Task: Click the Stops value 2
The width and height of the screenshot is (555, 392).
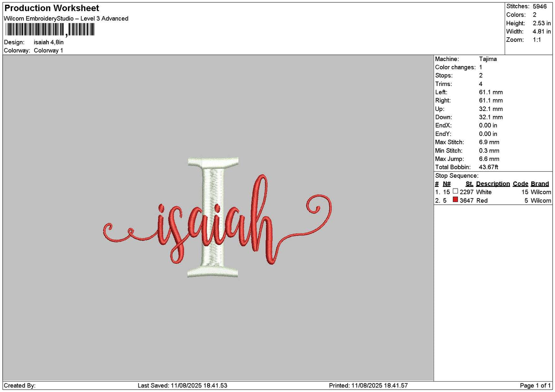Action: pyautogui.click(x=481, y=75)
